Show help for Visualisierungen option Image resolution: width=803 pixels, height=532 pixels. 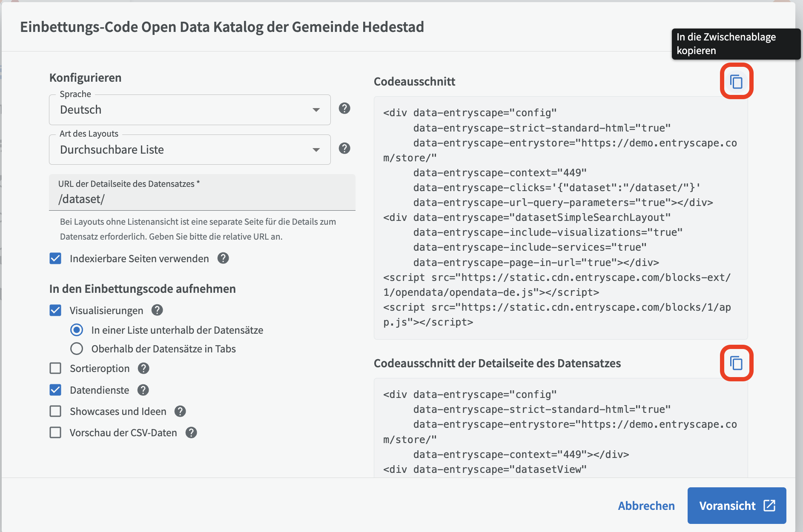[x=157, y=310]
